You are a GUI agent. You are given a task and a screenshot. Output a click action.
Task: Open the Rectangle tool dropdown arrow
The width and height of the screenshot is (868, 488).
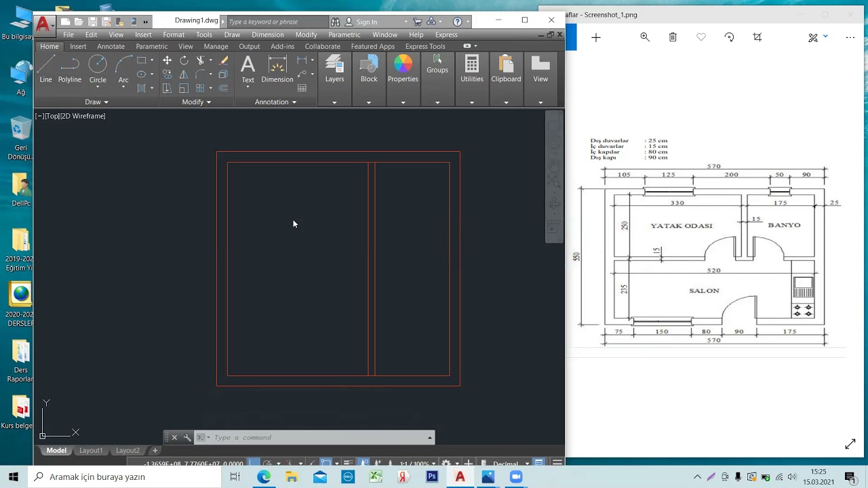tap(151, 60)
